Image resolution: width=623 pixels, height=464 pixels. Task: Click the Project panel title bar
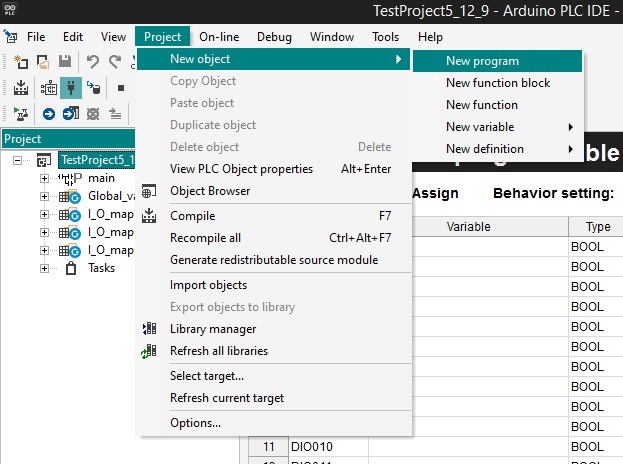[x=68, y=139]
